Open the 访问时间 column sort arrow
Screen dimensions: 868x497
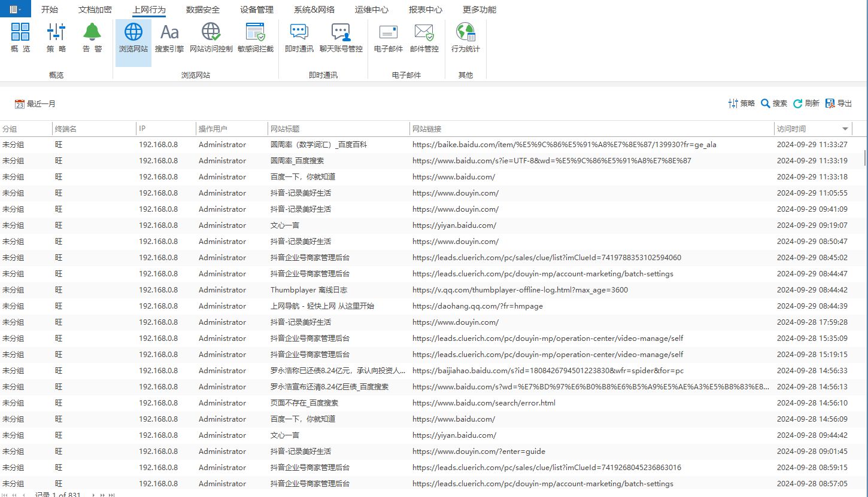click(x=845, y=129)
